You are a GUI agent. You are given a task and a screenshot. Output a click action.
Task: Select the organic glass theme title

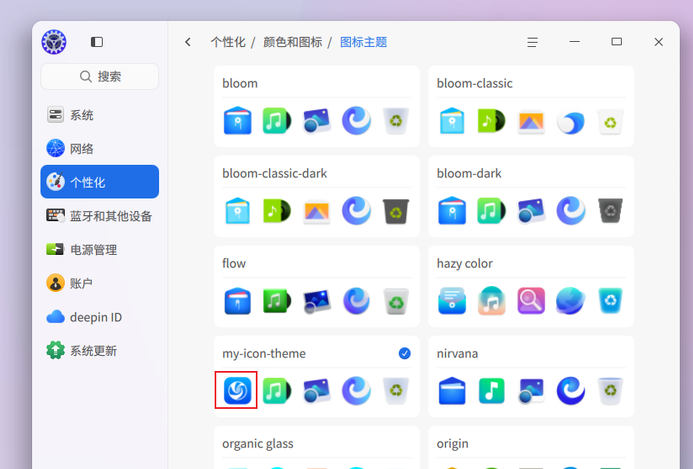tap(258, 444)
